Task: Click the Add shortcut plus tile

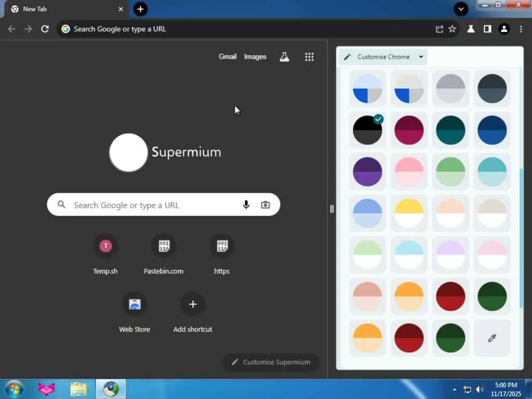Action: 193,312
